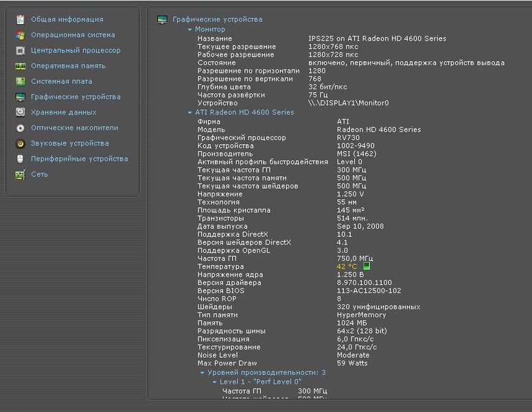Go to Периферийные устройства section
The height and width of the screenshot is (412, 532).
[x=80, y=159]
